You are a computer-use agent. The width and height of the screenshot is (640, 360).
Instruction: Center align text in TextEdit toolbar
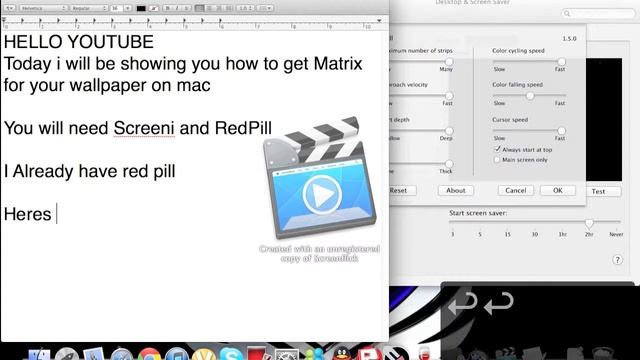point(209,8)
